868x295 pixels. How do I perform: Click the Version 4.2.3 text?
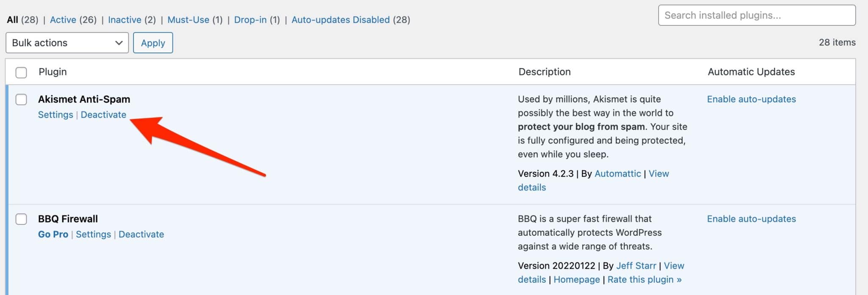[x=545, y=174]
